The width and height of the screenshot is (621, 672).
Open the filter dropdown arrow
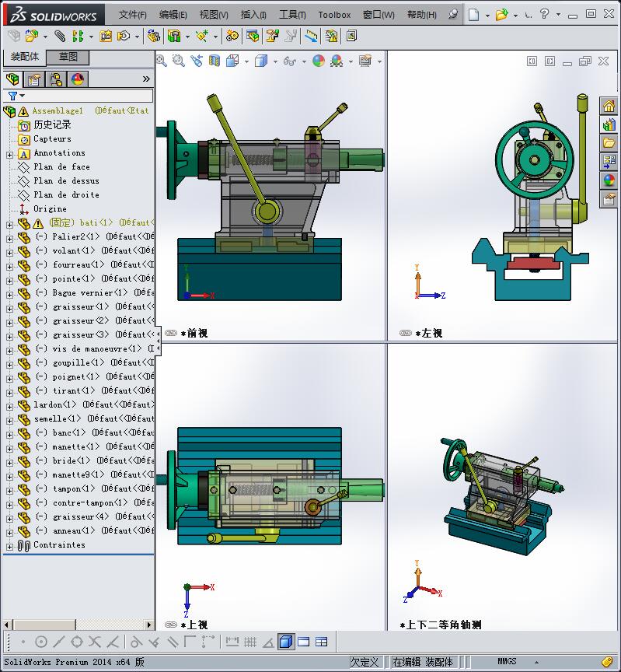pos(23,96)
